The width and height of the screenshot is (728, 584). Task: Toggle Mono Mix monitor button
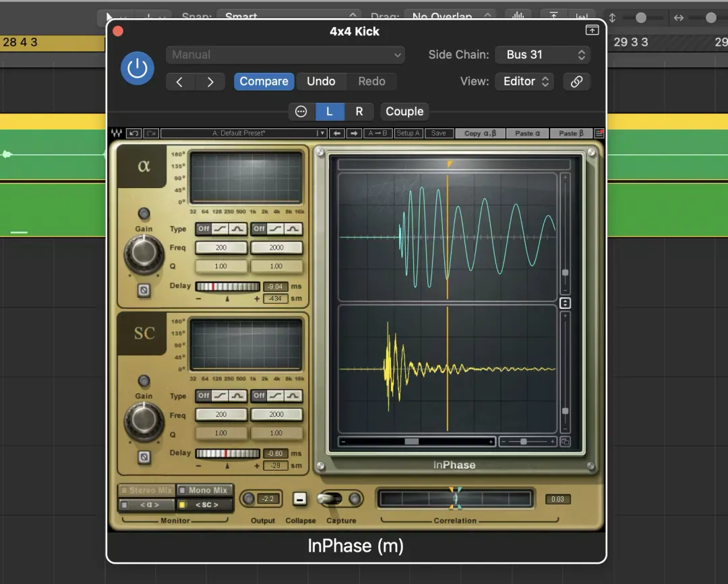pyautogui.click(x=204, y=490)
